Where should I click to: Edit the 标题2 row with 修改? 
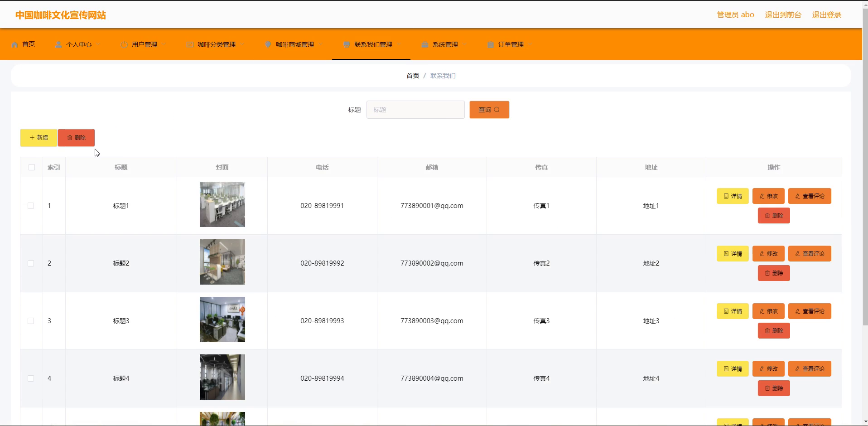pos(768,254)
